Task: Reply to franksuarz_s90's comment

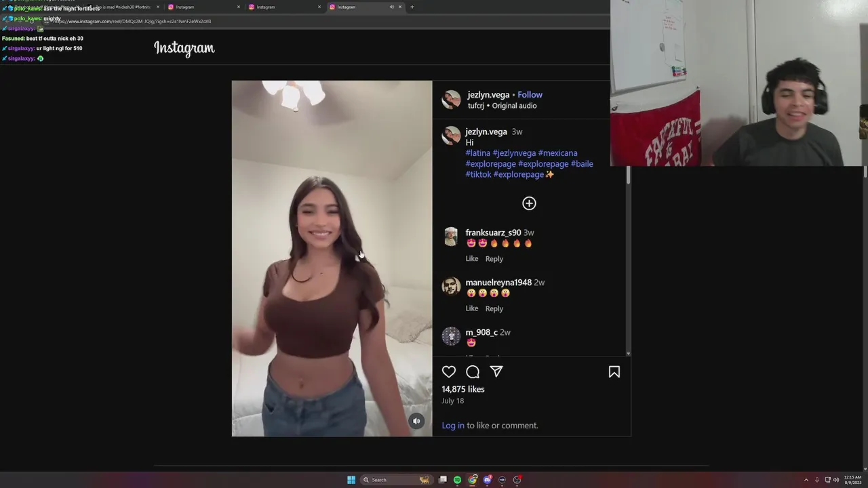Action: [x=494, y=259]
